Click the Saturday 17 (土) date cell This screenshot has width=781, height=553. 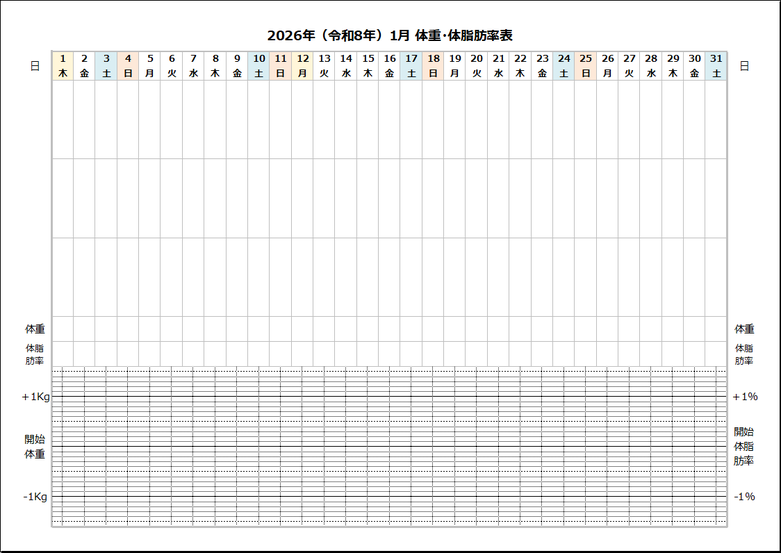coord(411,66)
